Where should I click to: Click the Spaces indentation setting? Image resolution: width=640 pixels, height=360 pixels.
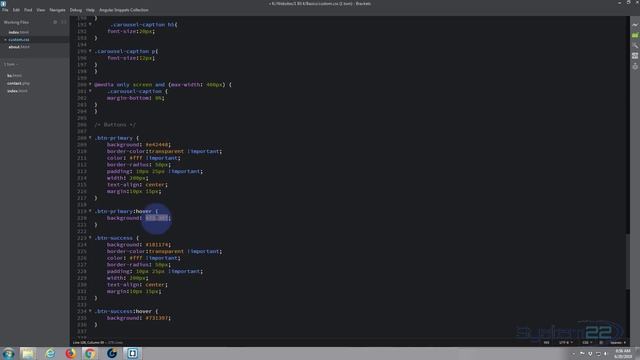click(x=618, y=342)
